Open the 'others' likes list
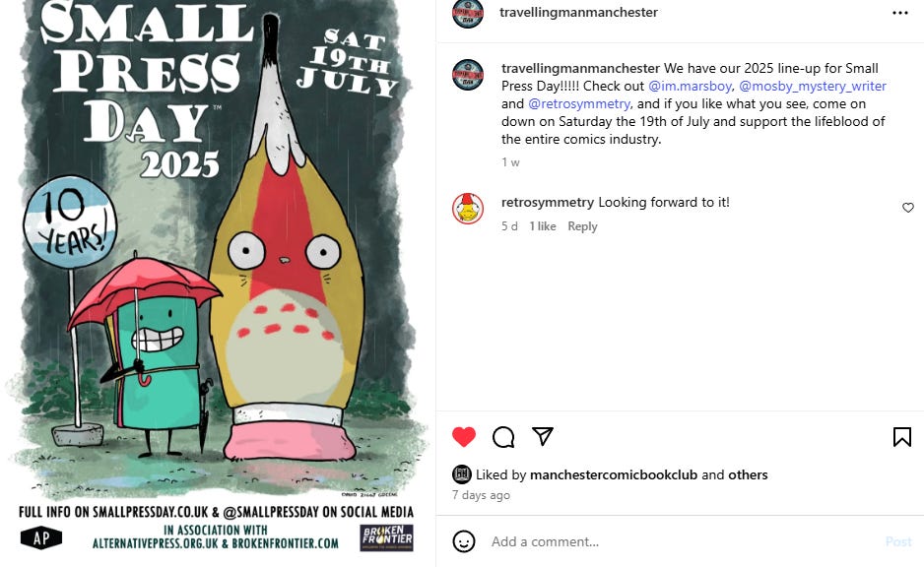The height and width of the screenshot is (567, 924). 748,474
